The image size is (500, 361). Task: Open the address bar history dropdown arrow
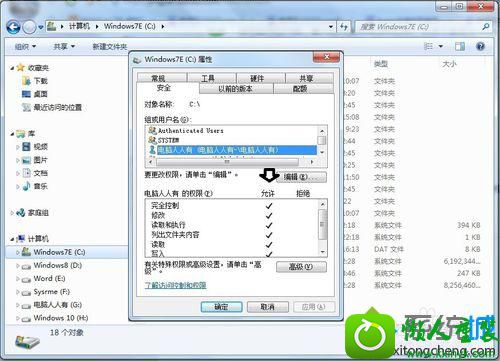[x=331, y=27]
